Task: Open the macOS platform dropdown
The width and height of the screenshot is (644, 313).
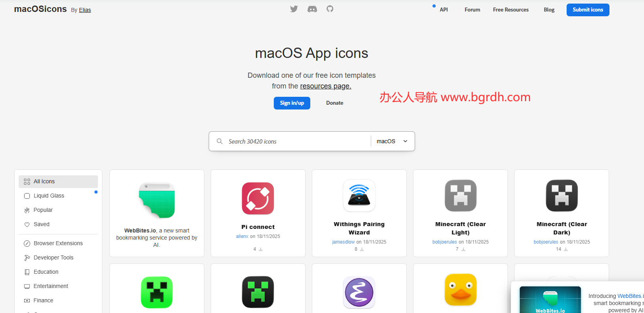Action: coord(392,141)
